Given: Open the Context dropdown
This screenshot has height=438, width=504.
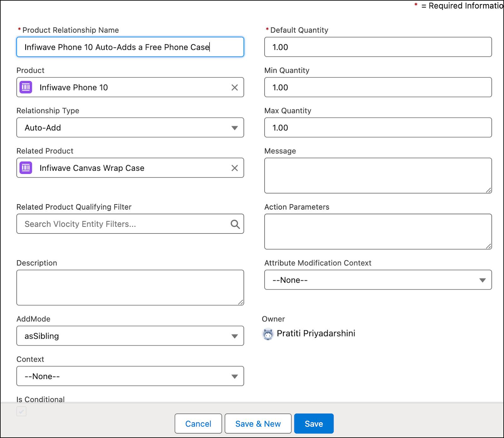Looking at the screenshot, I should coord(130,376).
